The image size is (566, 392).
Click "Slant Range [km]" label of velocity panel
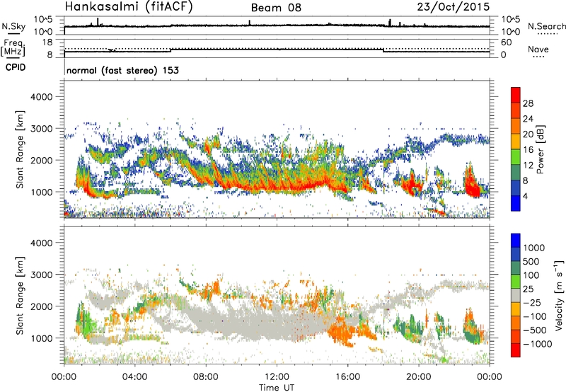(20, 296)
